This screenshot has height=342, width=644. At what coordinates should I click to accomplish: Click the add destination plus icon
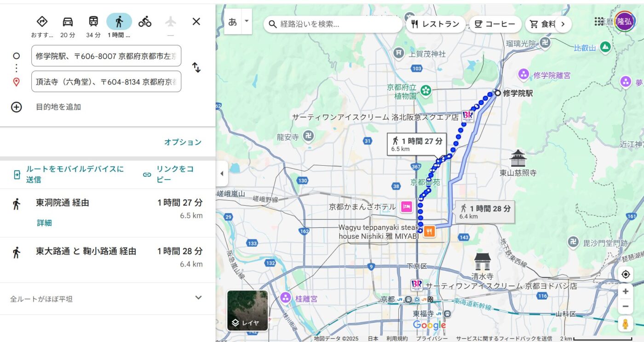pos(16,107)
